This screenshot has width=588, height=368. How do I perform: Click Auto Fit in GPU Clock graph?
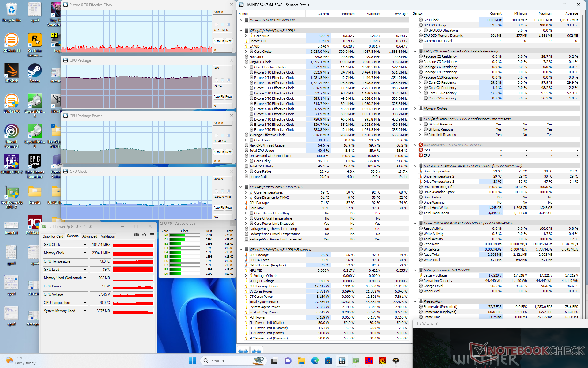click(219, 208)
